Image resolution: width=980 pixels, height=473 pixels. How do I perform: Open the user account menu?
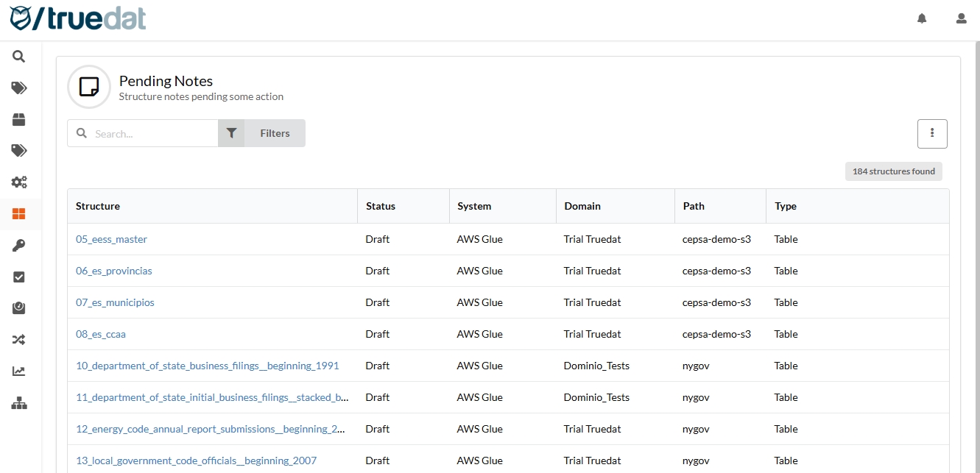[x=961, y=18]
